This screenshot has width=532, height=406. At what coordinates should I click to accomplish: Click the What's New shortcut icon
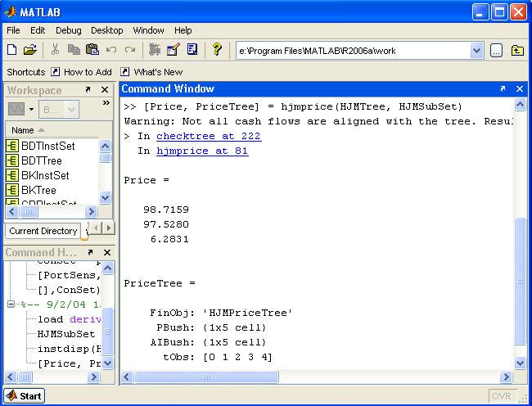[125, 72]
